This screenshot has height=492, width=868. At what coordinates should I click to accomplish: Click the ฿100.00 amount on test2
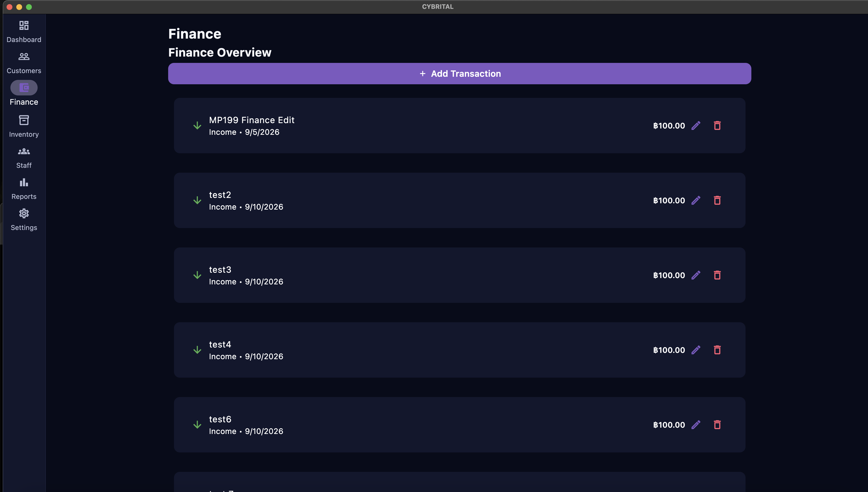669,200
